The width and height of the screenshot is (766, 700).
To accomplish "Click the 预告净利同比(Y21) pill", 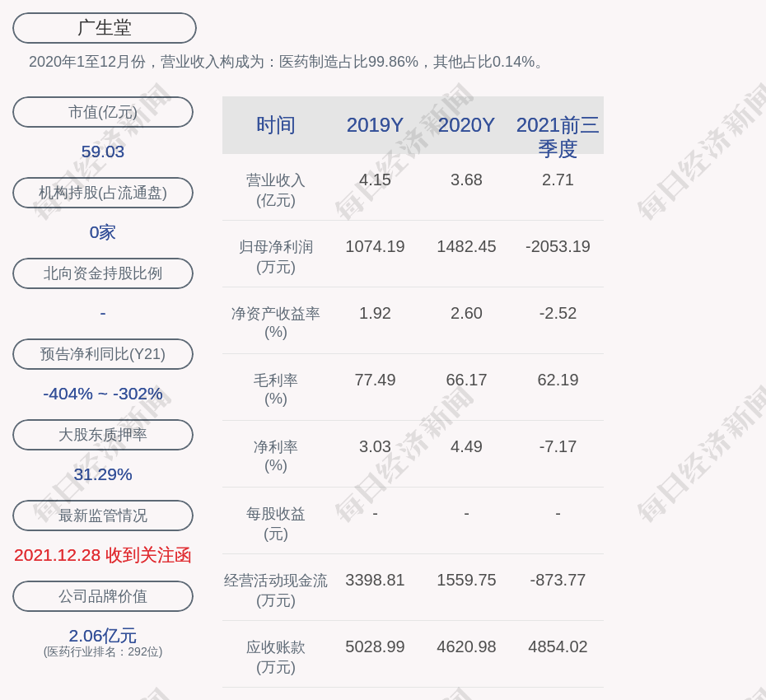I will click(103, 353).
